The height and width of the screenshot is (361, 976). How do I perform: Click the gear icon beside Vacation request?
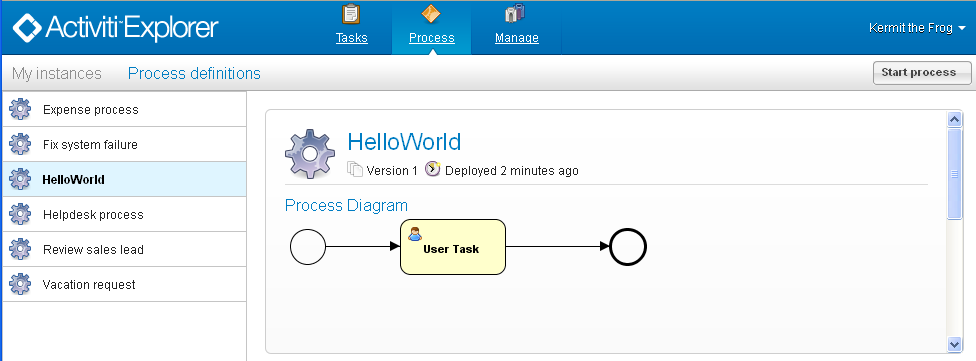(x=21, y=284)
